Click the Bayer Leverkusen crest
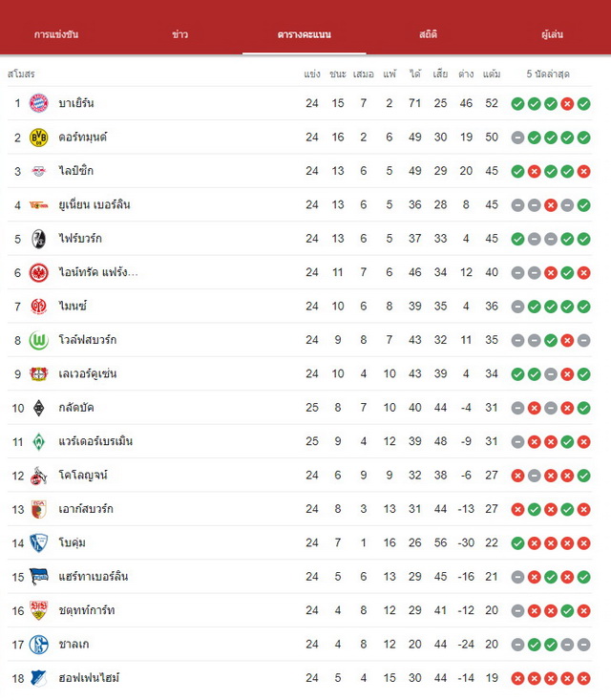The width and height of the screenshot is (611, 700). [39, 373]
